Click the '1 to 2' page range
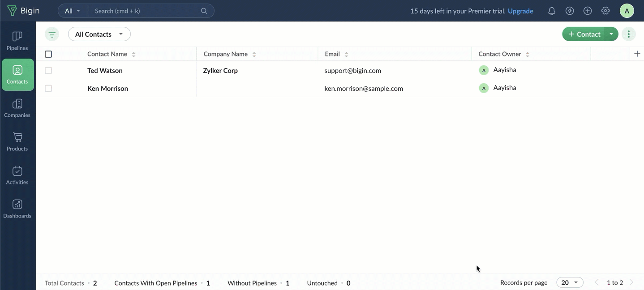The image size is (644, 290). [615, 282]
